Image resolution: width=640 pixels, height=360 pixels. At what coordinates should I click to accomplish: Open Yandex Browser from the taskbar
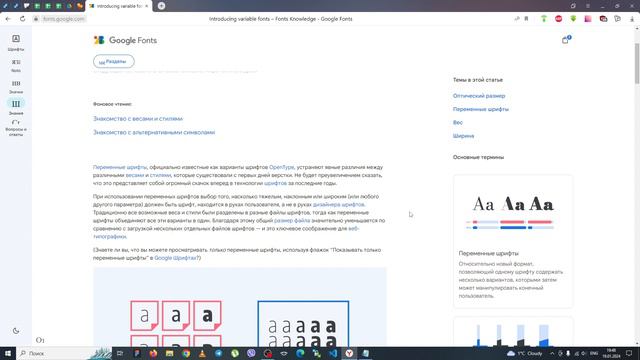point(349,353)
